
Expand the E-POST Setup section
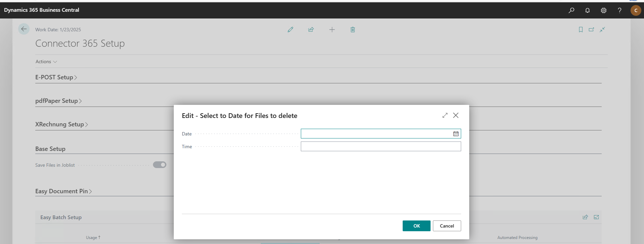tap(56, 77)
